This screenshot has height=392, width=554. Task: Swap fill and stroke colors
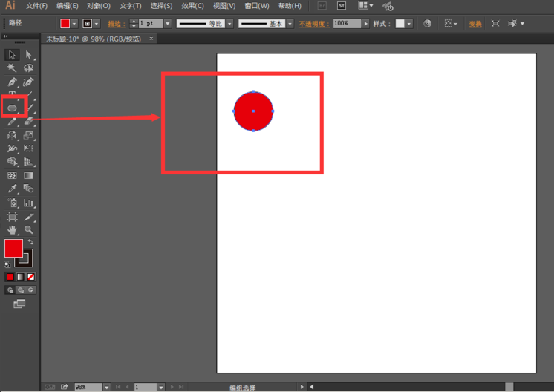[x=30, y=242]
